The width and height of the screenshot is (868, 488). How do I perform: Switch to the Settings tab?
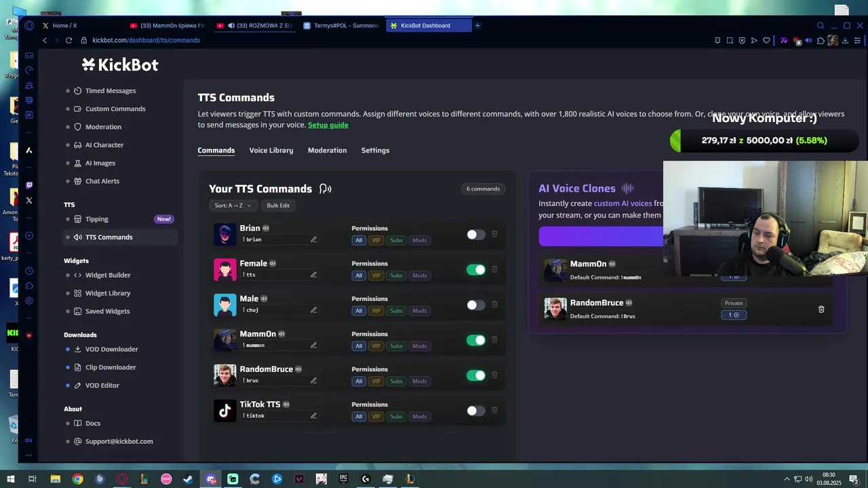pyautogui.click(x=375, y=150)
